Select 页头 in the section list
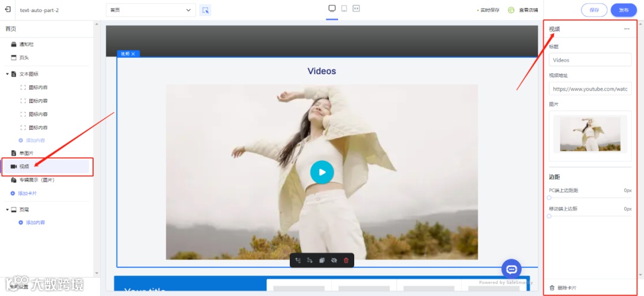644x296 pixels. tap(24, 58)
